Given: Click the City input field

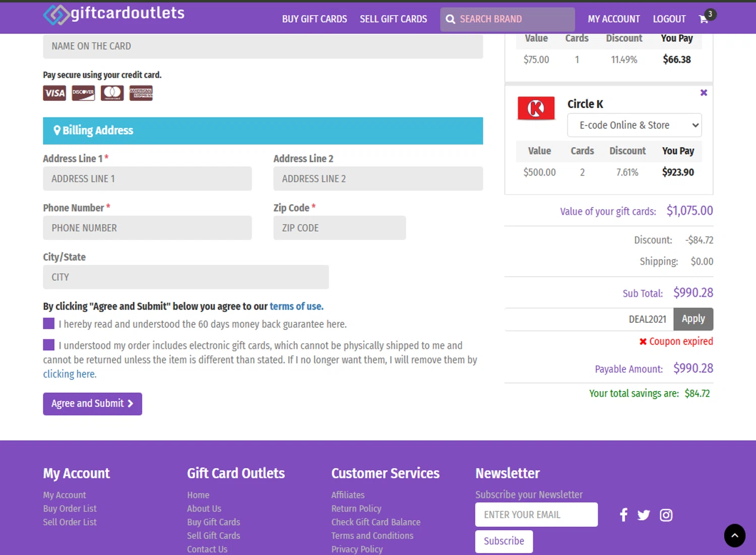Looking at the screenshot, I should coord(185,277).
